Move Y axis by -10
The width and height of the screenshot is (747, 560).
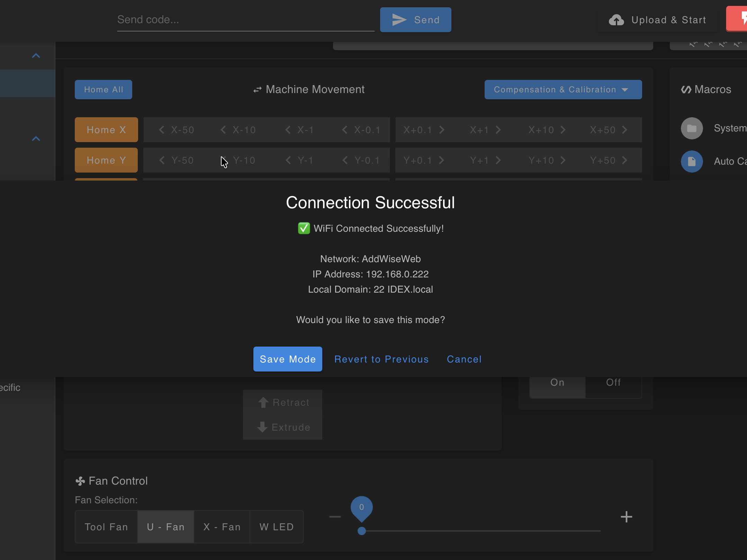click(238, 160)
